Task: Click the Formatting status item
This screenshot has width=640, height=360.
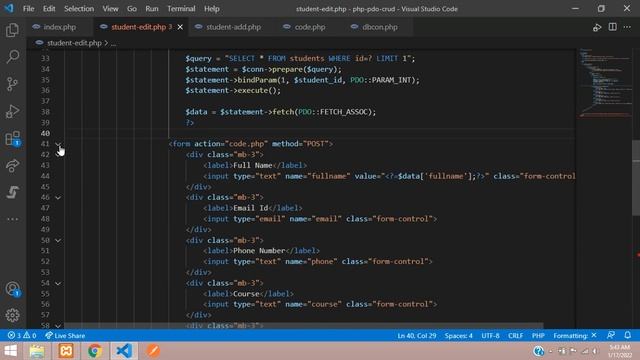Action: click(x=575, y=336)
